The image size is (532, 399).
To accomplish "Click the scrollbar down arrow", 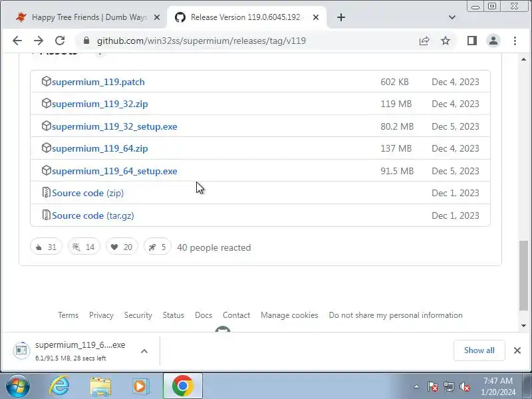I will click(x=523, y=326).
